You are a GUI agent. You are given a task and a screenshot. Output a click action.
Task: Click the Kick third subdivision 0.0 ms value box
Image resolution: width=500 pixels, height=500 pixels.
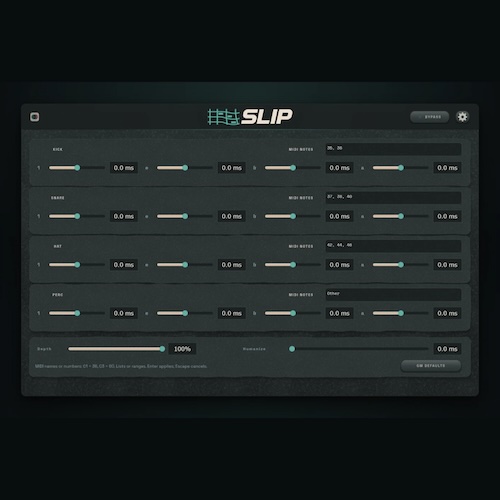340,168
